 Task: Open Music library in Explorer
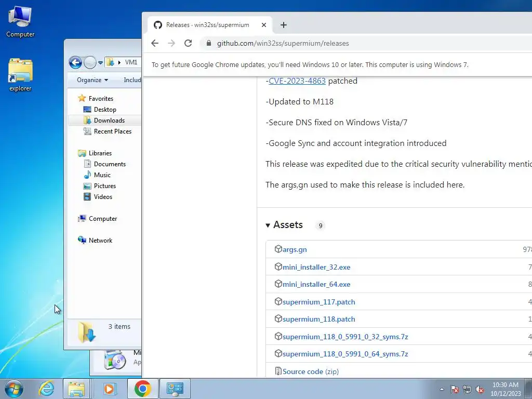102,175
